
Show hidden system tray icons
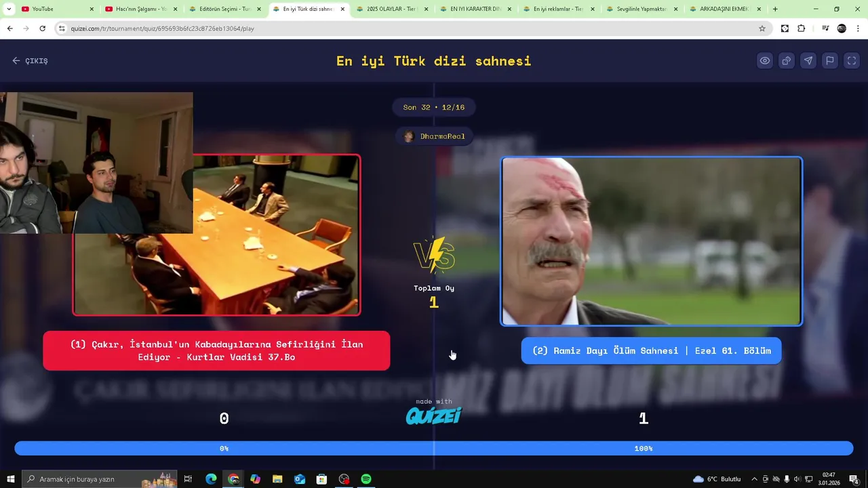[754, 479]
